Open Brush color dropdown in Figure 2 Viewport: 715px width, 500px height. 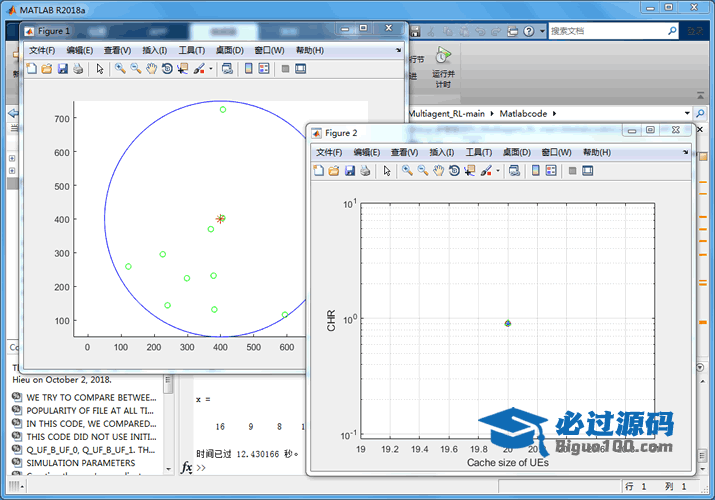coord(498,171)
